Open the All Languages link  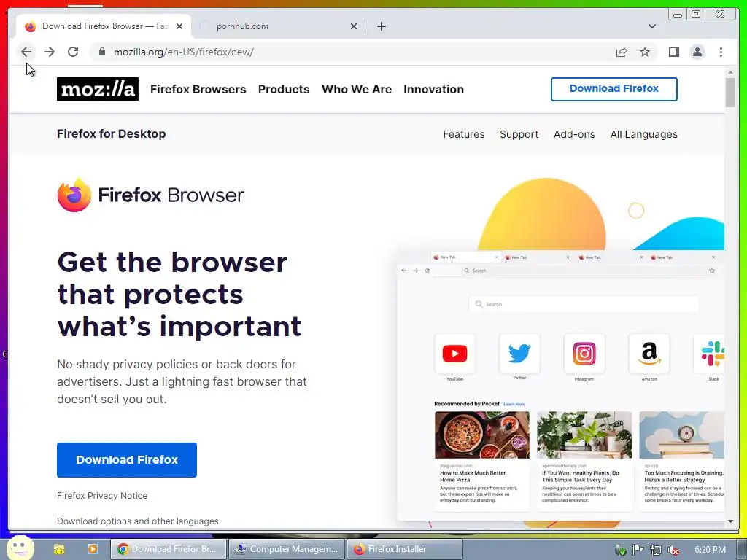tap(643, 134)
